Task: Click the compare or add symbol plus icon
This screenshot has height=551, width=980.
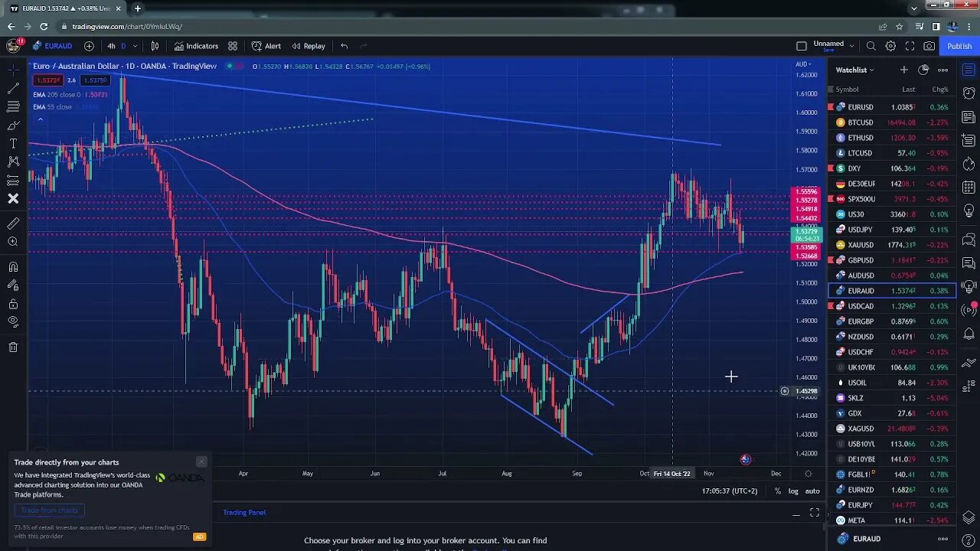Action: click(89, 46)
